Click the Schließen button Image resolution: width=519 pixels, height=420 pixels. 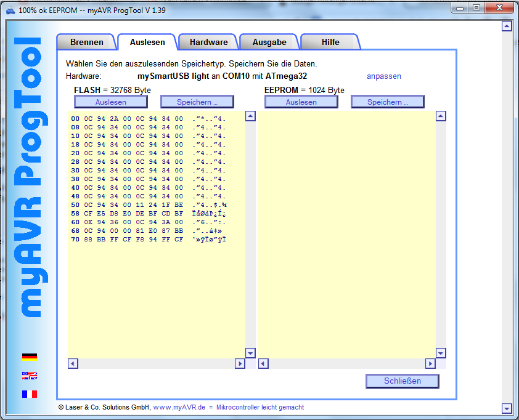pos(403,381)
